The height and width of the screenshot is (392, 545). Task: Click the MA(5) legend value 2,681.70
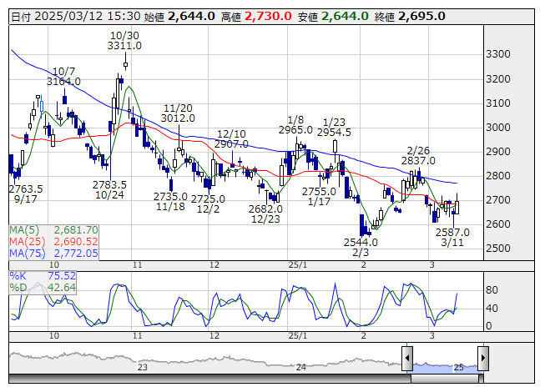[x=76, y=230]
